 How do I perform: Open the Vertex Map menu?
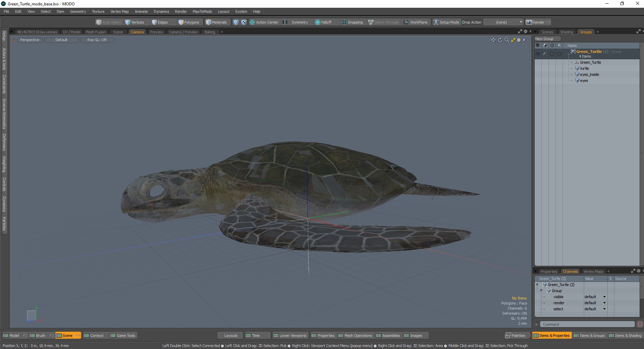pos(119,11)
